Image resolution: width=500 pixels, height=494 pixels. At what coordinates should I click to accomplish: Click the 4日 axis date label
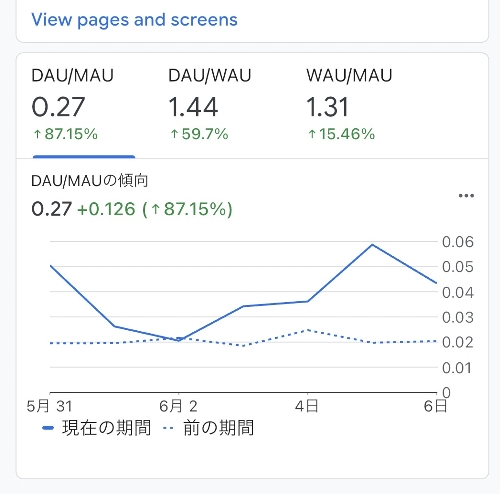point(307,406)
